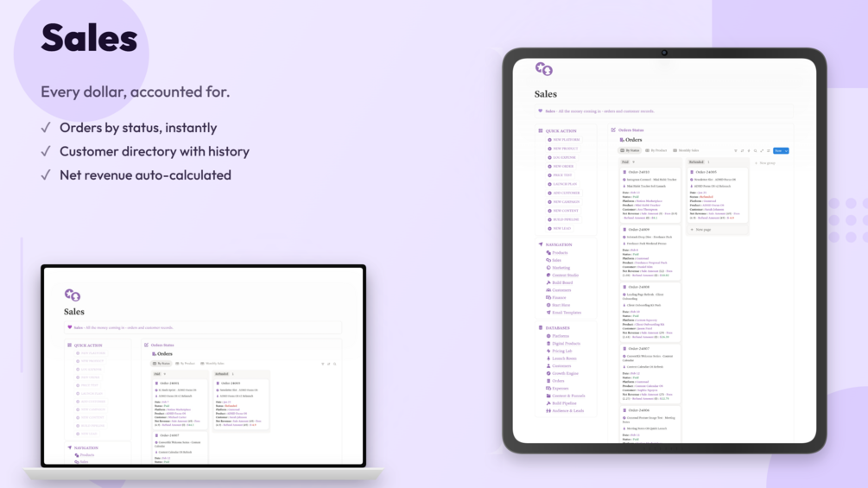Click the Quick Action grid icon on tablet

541,130
